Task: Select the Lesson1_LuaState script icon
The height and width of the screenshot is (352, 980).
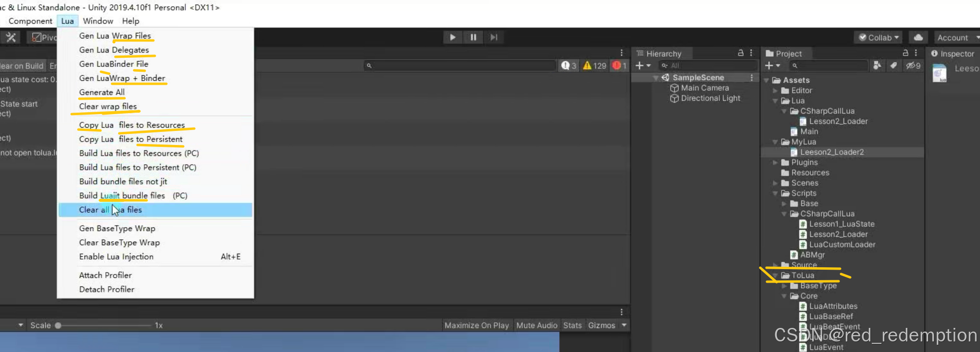Action: click(x=803, y=224)
